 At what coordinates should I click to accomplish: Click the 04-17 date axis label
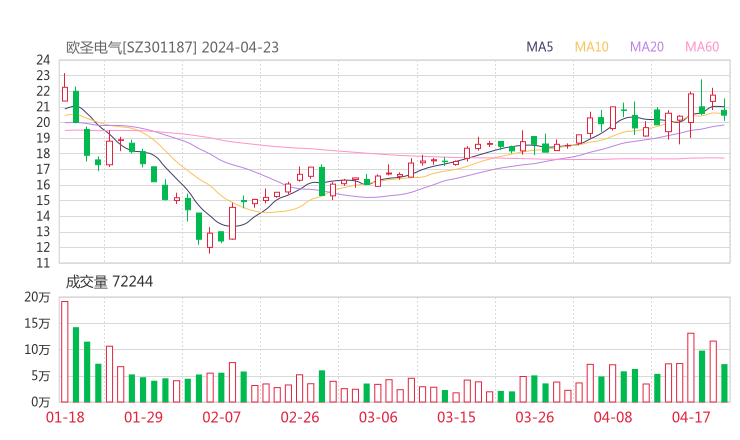coord(691,417)
